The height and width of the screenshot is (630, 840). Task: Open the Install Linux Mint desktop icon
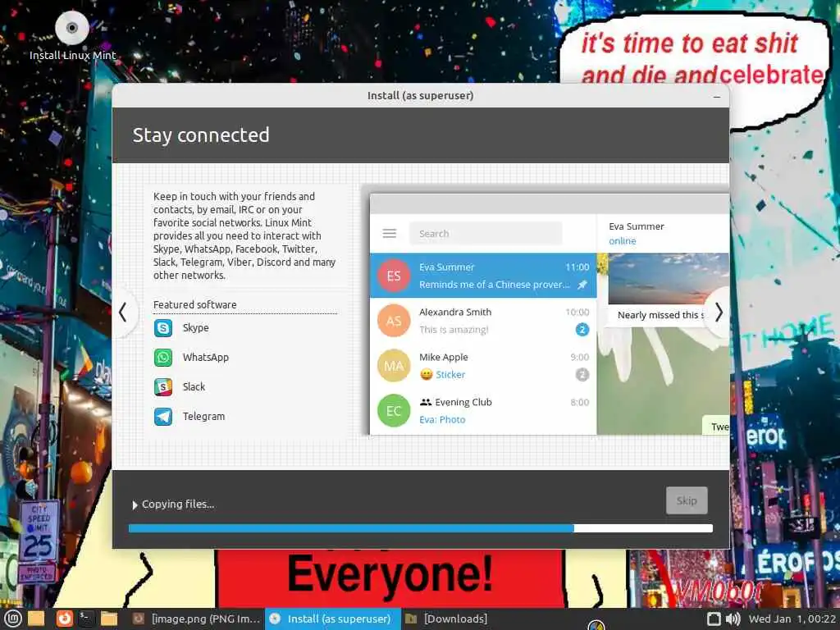point(72,36)
